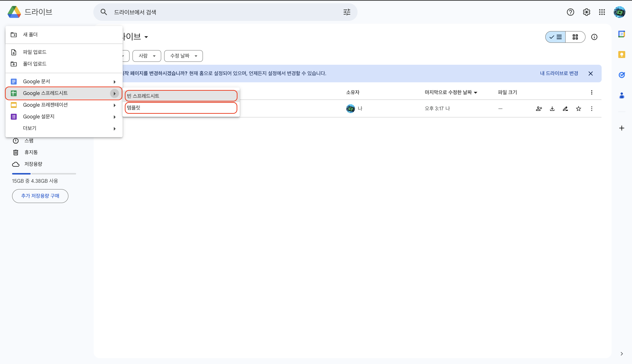Click the download icon on file row
This screenshot has width=632, height=364.
[552, 108]
